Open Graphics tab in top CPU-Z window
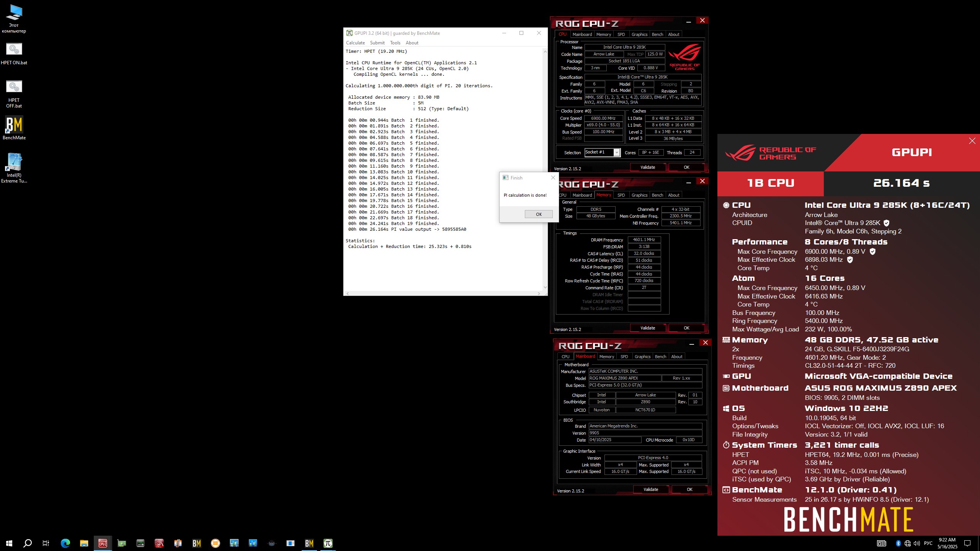The height and width of the screenshot is (551, 980). (x=639, y=34)
